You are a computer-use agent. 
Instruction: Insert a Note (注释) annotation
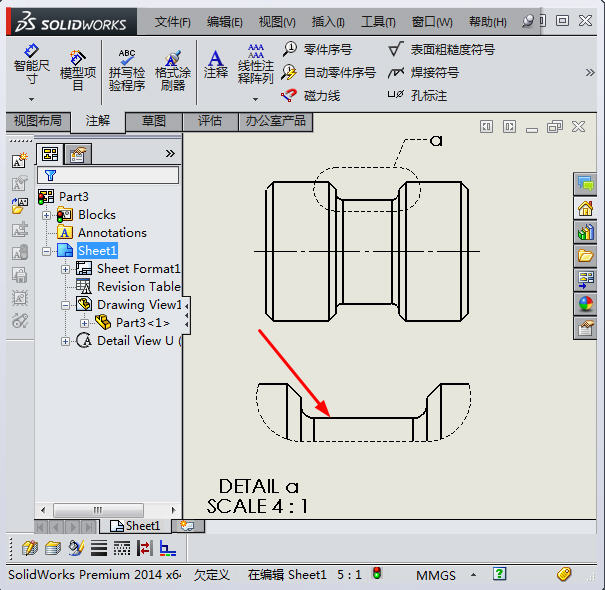pyautogui.click(x=215, y=63)
